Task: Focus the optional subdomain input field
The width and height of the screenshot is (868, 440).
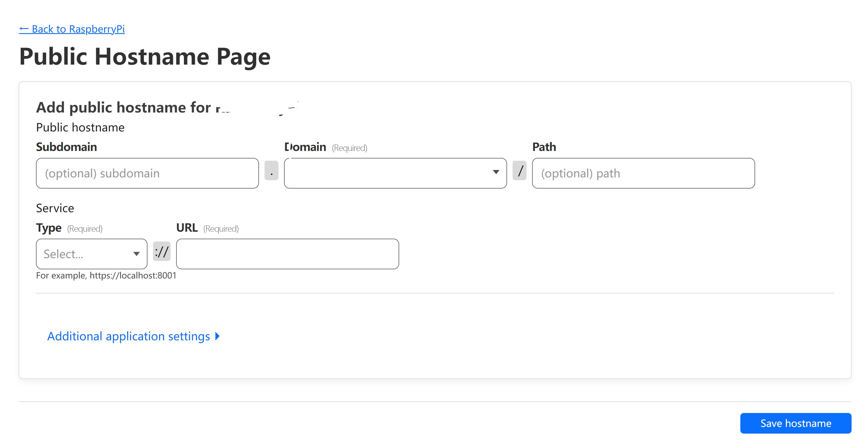Action: [x=147, y=173]
